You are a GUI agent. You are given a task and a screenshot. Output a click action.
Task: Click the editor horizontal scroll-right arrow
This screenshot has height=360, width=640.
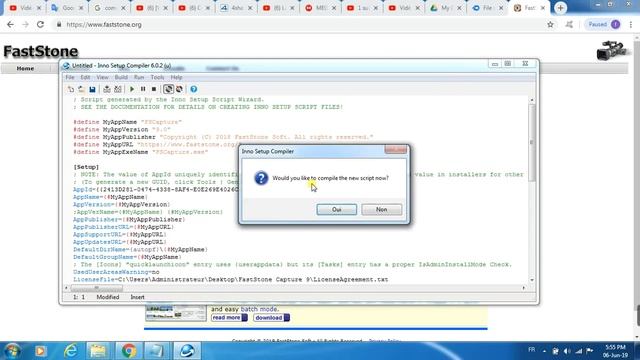pyautogui.click(x=524, y=288)
